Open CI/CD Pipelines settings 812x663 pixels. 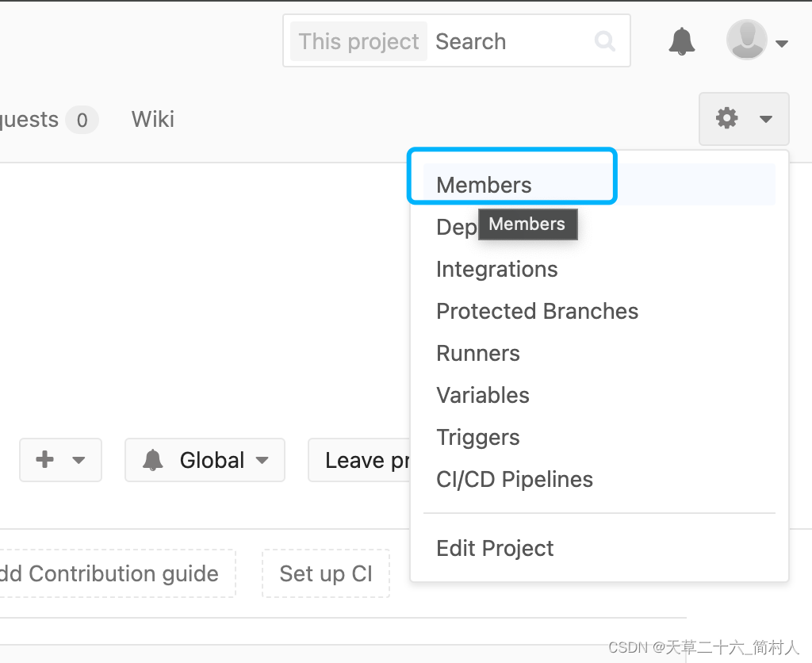click(514, 479)
